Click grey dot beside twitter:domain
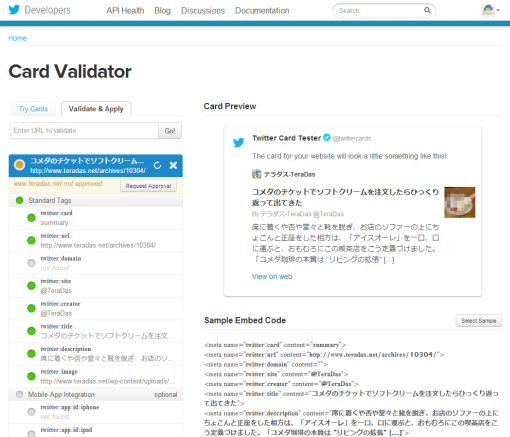This screenshot has width=510, height=437. pos(31,263)
